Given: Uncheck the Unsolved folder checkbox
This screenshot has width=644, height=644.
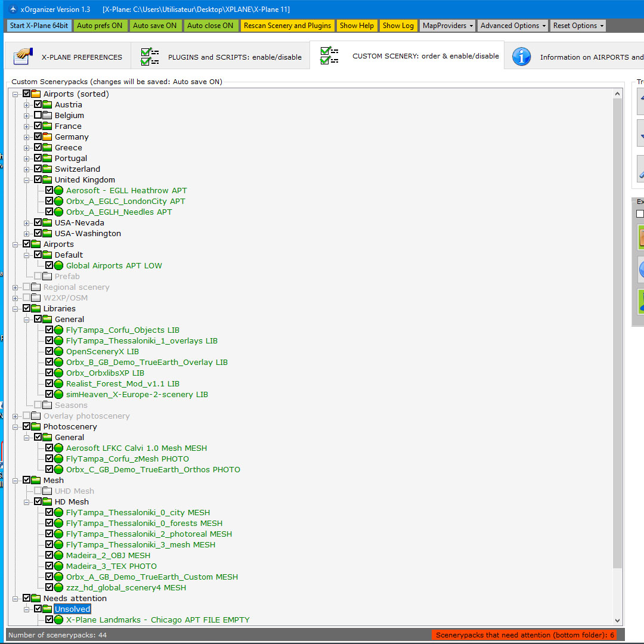Looking at the screenshot, I should [38, 609].
